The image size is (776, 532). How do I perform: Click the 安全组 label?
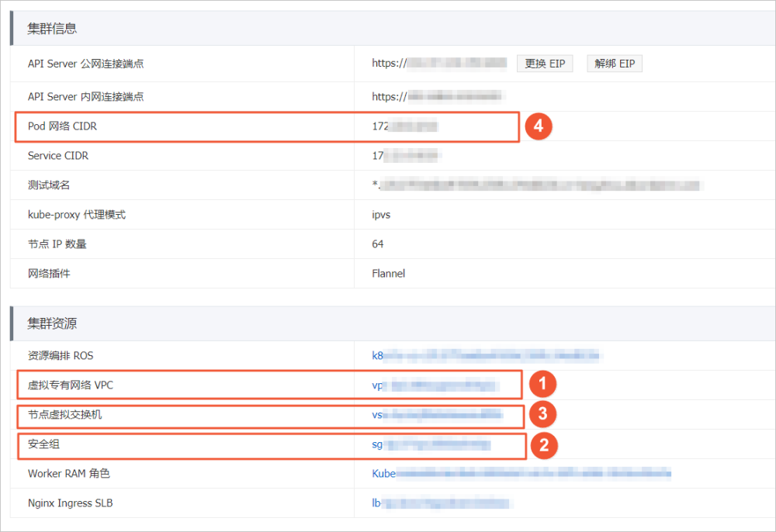pyautogui.click(x=43, y=444)
